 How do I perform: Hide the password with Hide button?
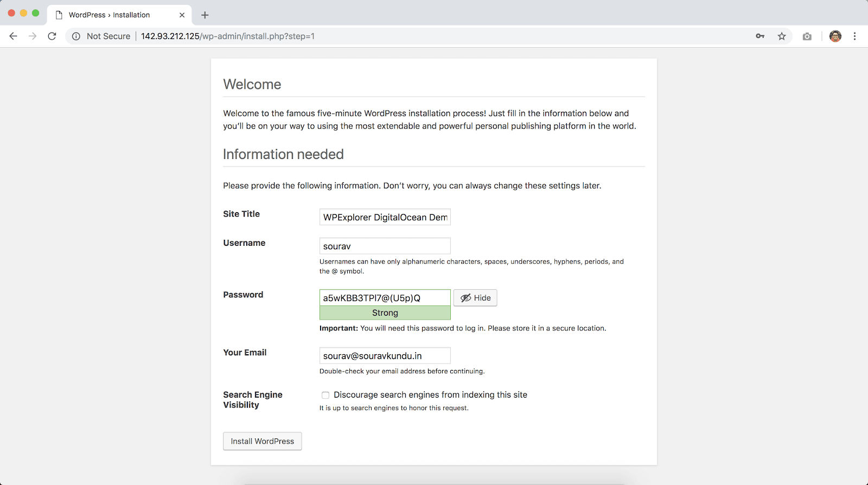tap(475, 298)
